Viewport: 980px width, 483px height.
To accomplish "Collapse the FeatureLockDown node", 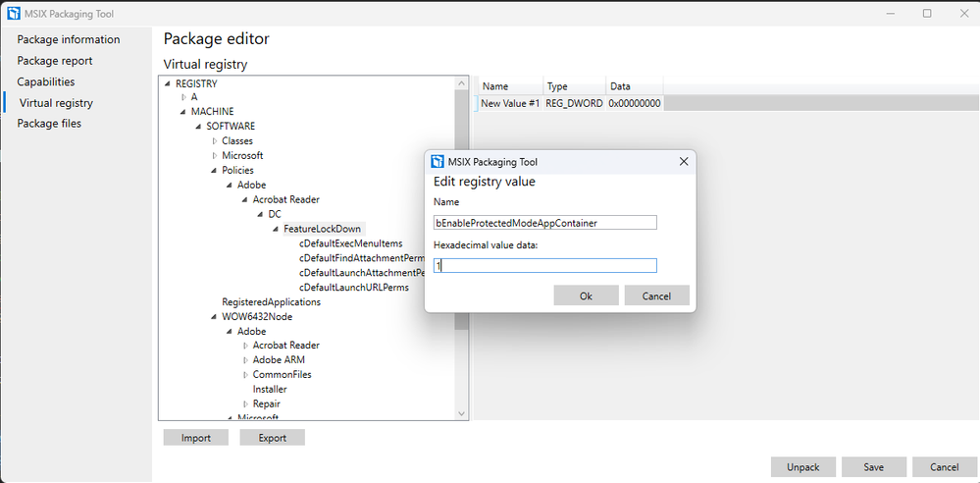I will (276, 229).
